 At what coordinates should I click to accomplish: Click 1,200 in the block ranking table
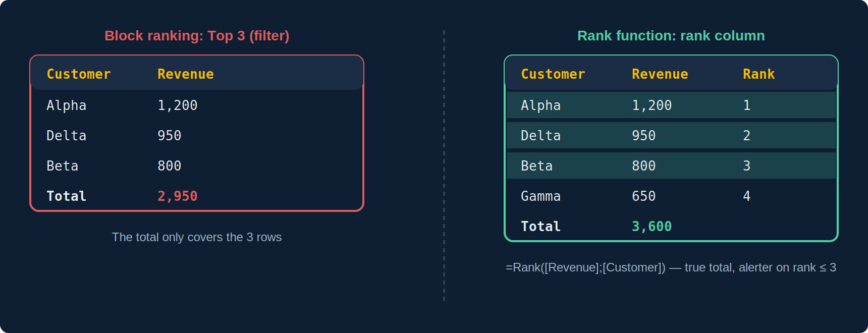[x=178, y=105]
